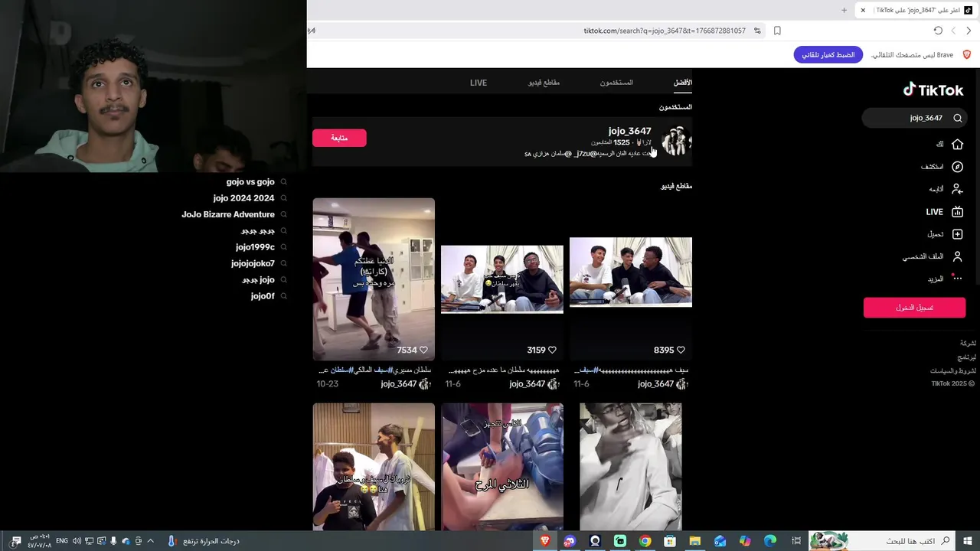Click the Upload plus icon

(957, 234)
